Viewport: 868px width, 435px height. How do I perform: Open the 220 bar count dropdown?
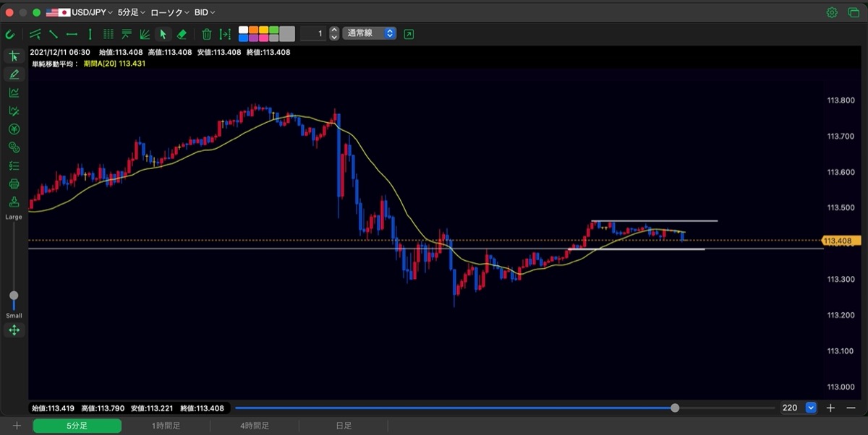click(x=811, y=408)
